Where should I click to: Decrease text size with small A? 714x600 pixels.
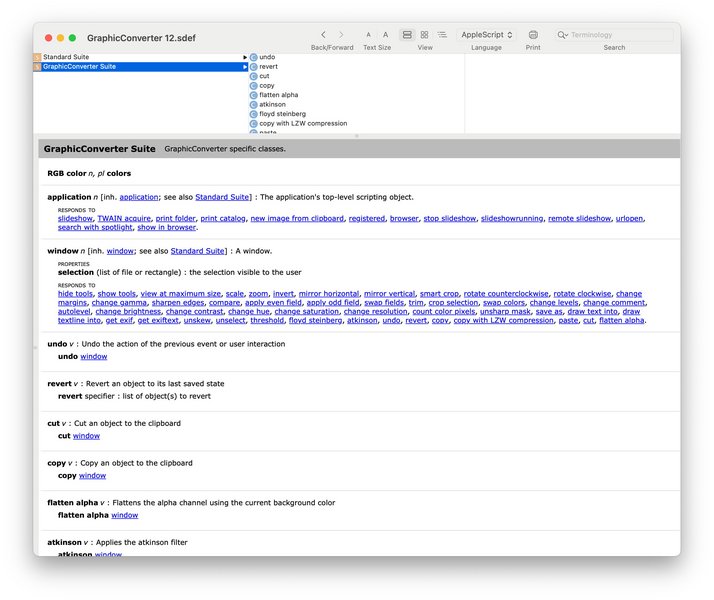(x=368, y=35)
